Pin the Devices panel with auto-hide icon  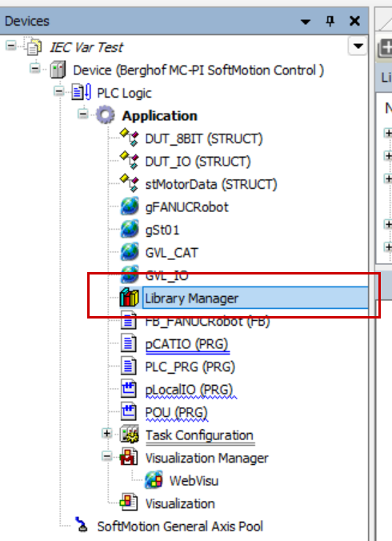330,21
